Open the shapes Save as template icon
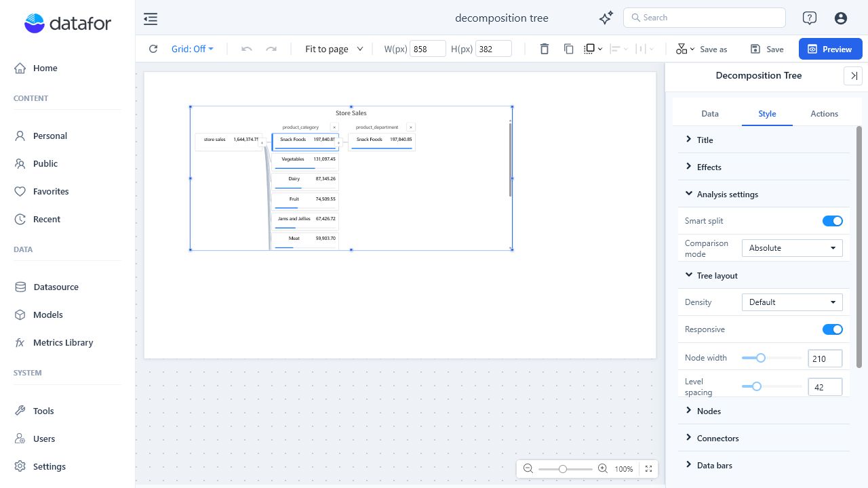The height and width of the screenshot is (488, 868). (685, 49)
